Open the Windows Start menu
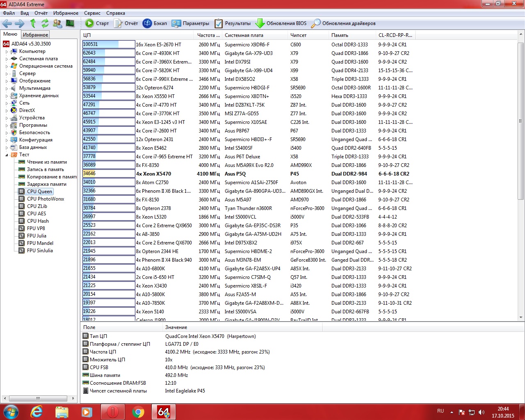 11,412
